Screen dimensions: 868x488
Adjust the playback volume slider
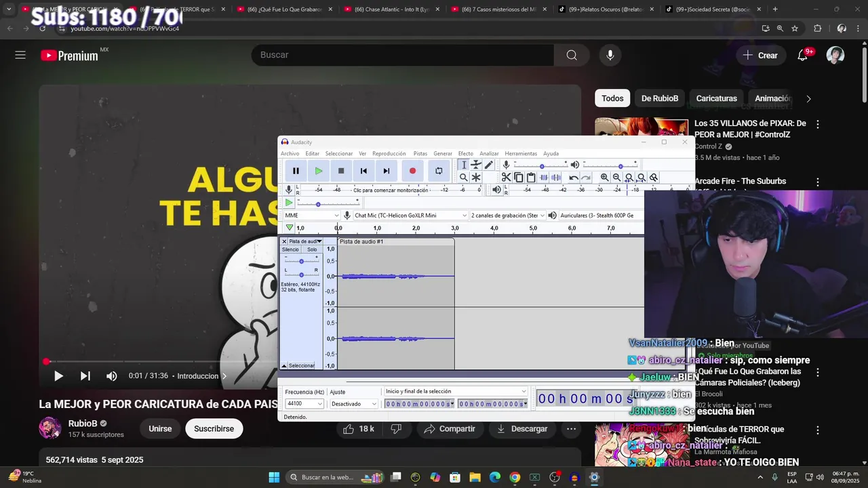point(610,165)
